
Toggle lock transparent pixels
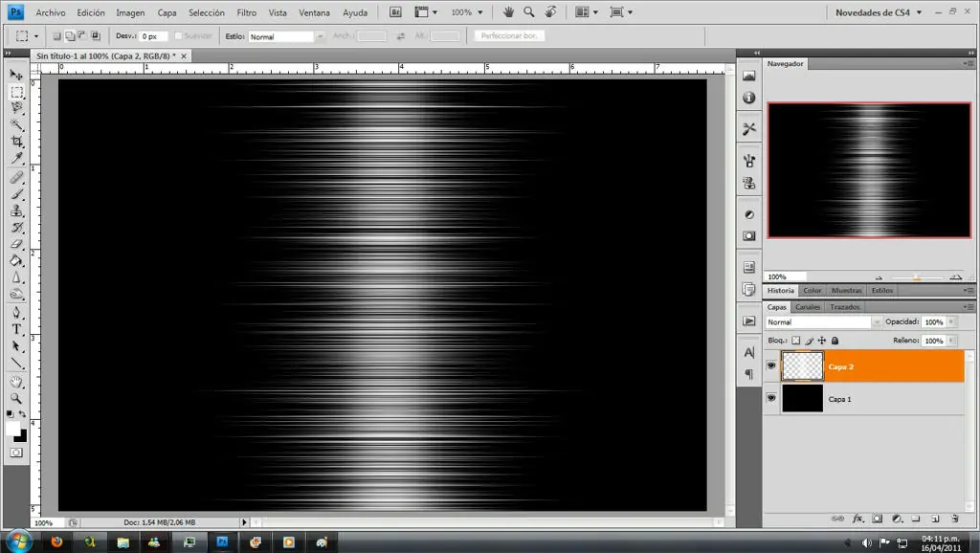pyautogui.click(x=795, y=341)
